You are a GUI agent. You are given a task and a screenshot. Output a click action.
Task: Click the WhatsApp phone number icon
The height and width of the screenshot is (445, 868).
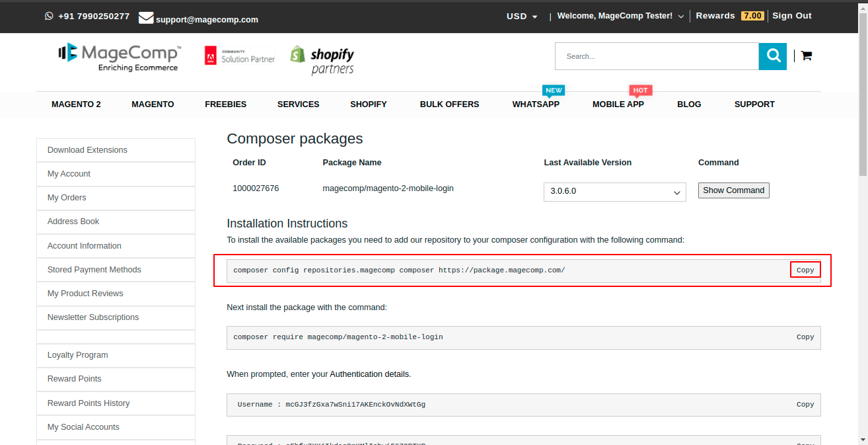pos(49,16)
